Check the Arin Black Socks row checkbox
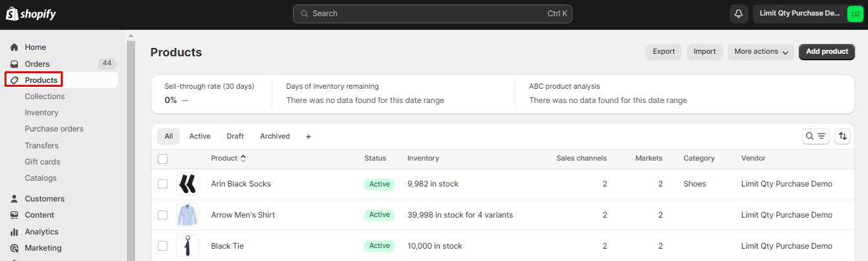This screenshot has height=261, width=868. coord(163,184)
